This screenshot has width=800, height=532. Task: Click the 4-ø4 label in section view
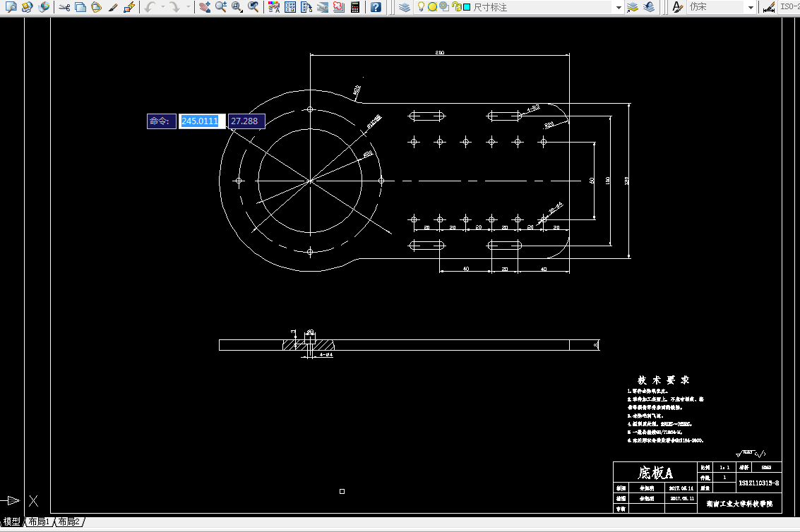point(326,354)
